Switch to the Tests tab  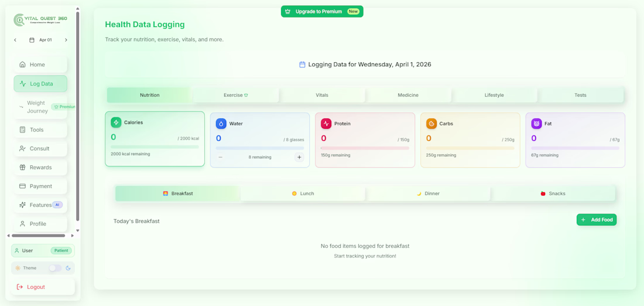click(x=580, y=95)
